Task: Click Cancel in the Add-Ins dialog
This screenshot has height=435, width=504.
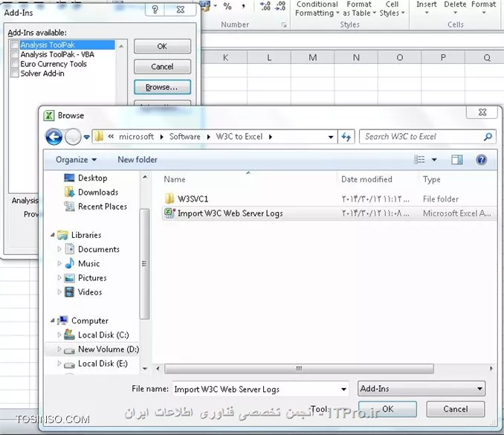Action: click(x=162, y=67)
